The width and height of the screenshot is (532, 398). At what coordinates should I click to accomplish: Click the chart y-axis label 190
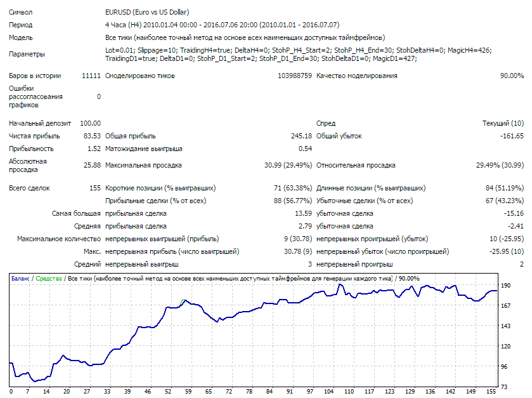pyautogui.click(x=505, y=286)
